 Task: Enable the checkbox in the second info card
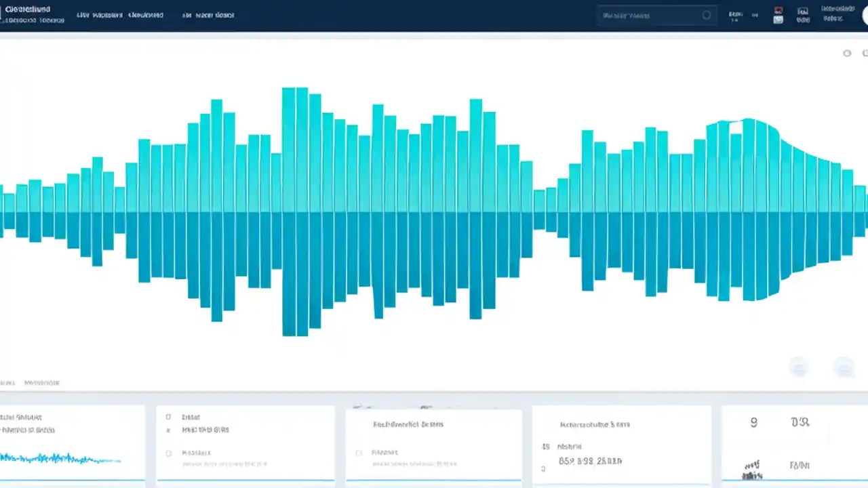[x=167, y=416]
